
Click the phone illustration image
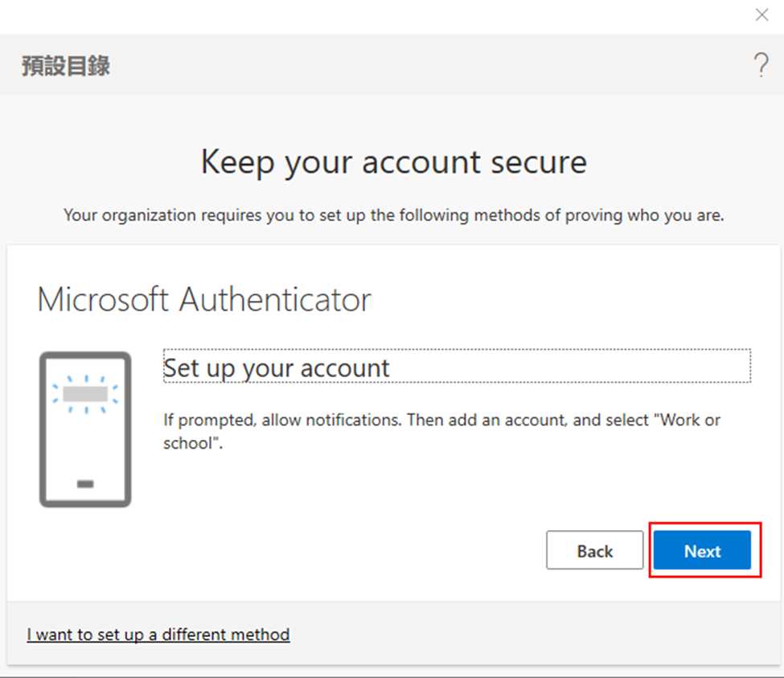click(x=85, y=429)
